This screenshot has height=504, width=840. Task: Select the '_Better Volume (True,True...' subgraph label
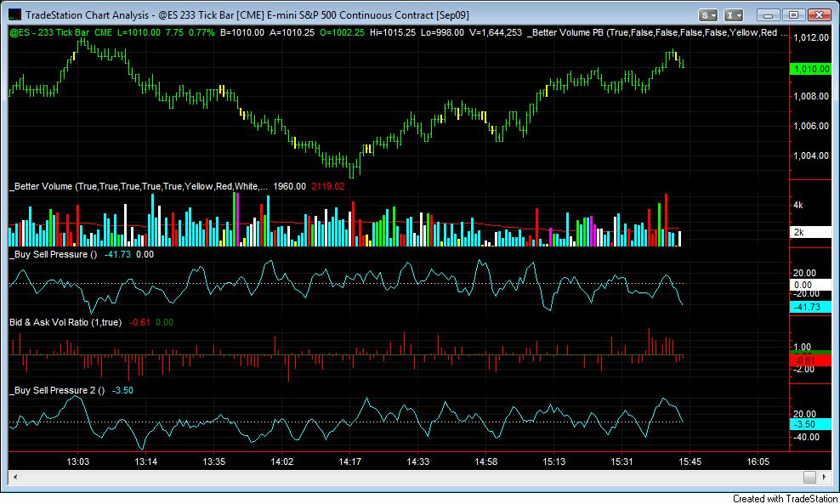point(139,186)
